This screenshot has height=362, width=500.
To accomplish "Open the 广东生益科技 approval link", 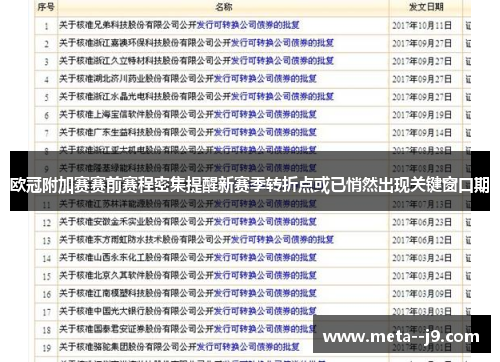I will click(x=188, y=133).
